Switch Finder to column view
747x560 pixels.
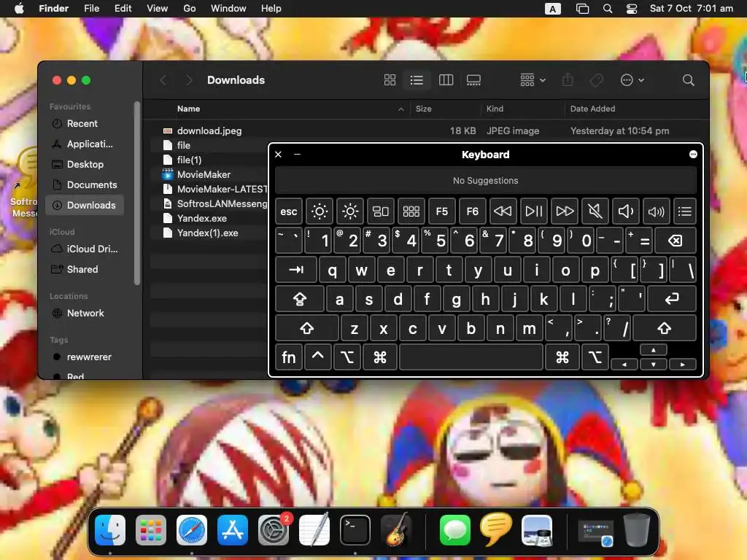click(x=446, y=80)
